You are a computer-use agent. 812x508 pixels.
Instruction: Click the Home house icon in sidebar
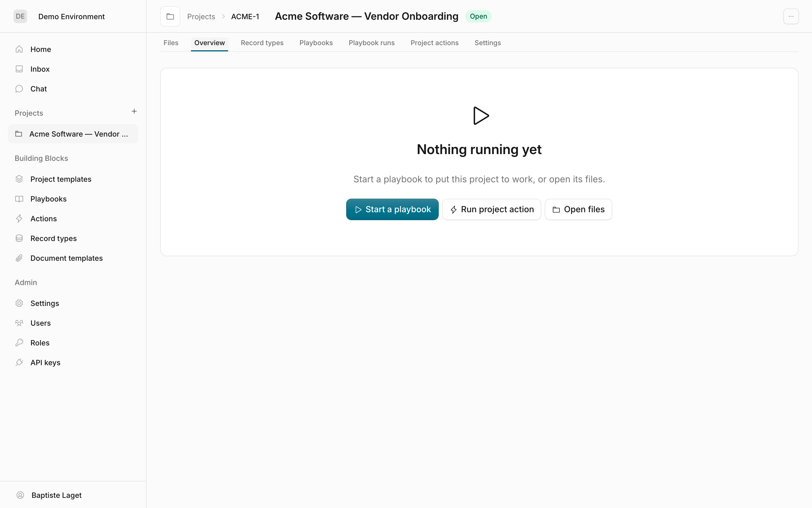(x=19, y=49)
